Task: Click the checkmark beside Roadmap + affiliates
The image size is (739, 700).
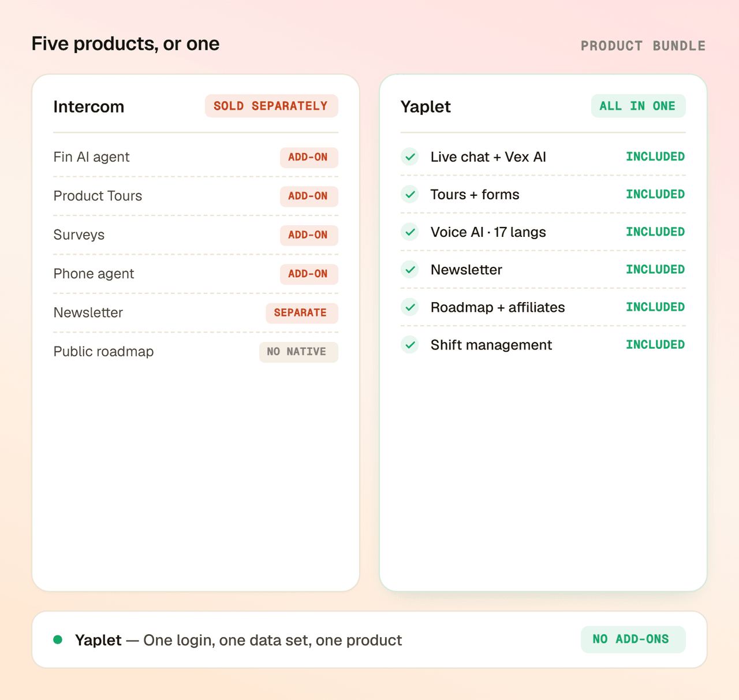Action: 410,307
